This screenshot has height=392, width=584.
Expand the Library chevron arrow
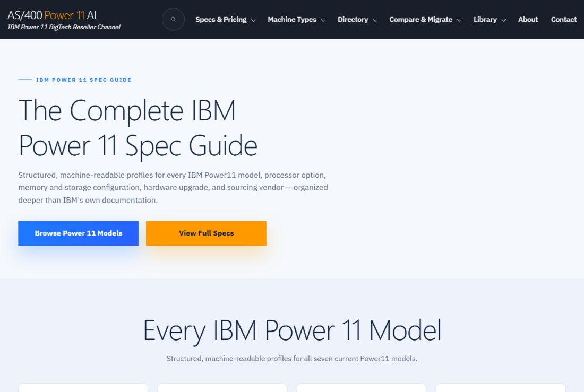tap(503, 20)
